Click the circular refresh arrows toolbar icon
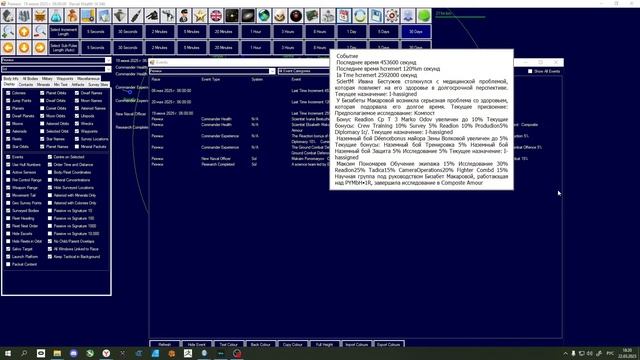 pyautogui.click(x=360, y=16)
